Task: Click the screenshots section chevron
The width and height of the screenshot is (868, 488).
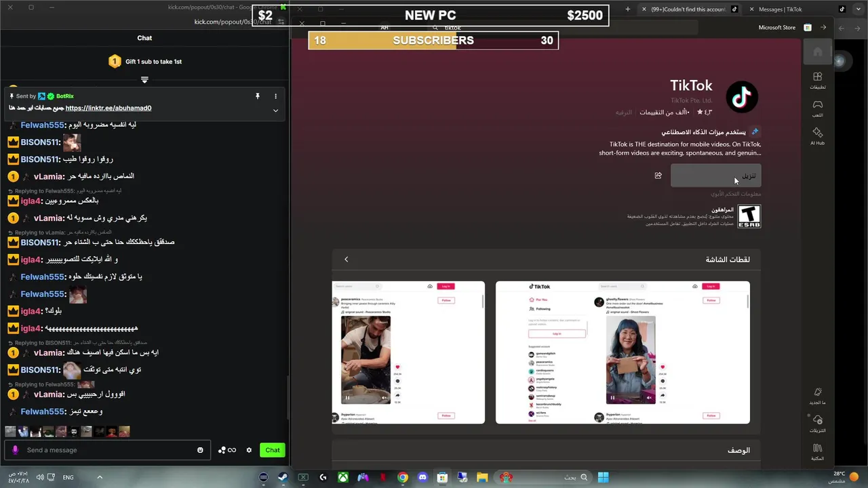Action: (x=346, y=260)
